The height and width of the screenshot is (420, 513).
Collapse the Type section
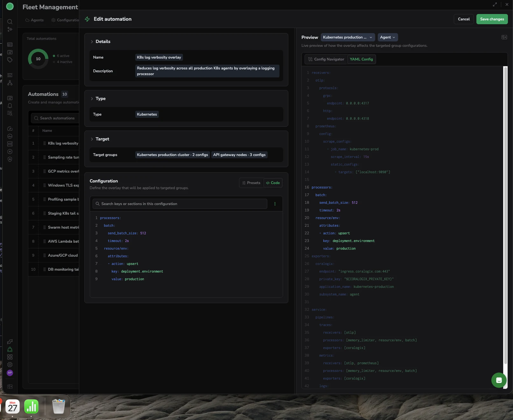(92, 99)
